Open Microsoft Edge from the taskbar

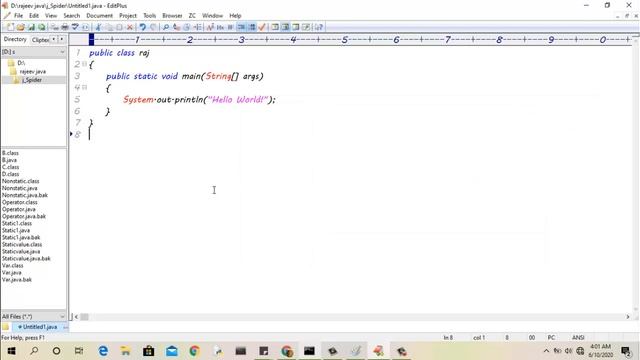(103, 351)
